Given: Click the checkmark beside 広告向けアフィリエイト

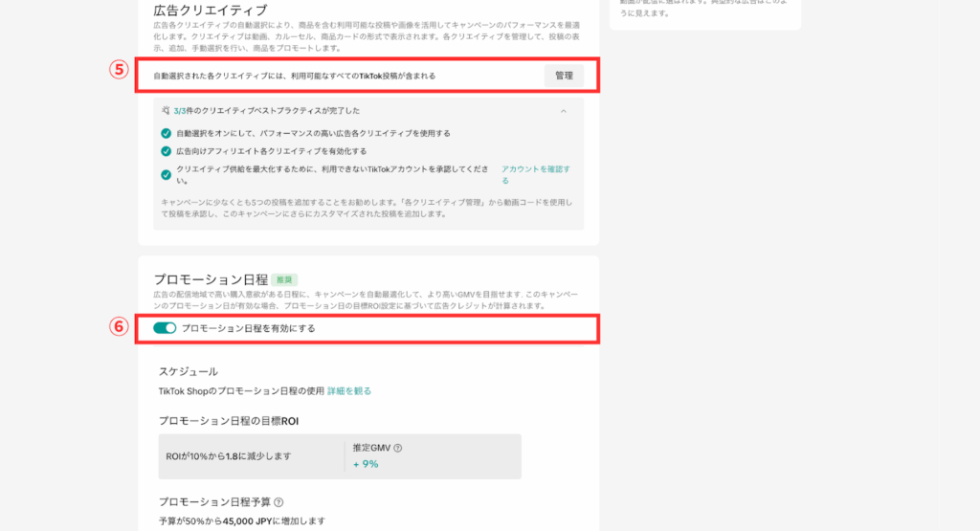Looking at the screenshot, I should (167, 151).
